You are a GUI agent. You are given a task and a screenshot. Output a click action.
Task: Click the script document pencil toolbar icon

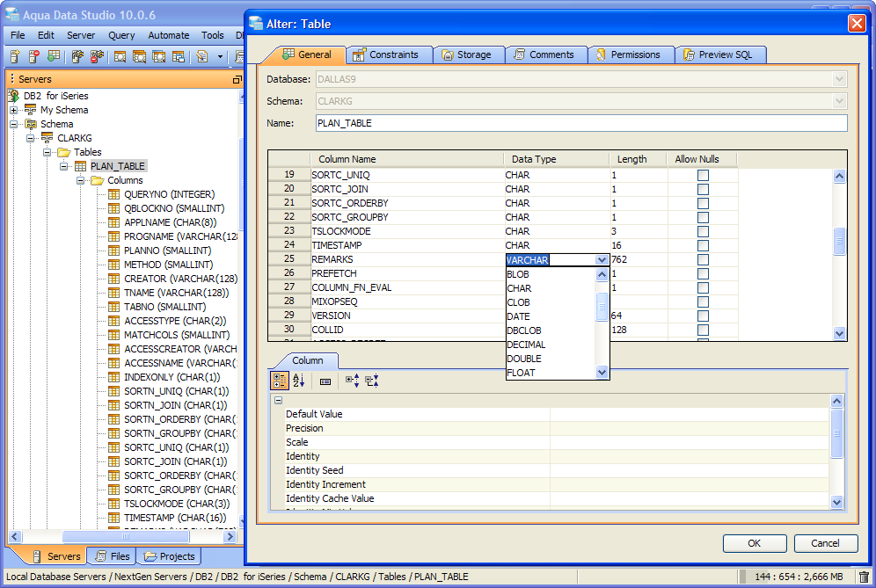202,56
